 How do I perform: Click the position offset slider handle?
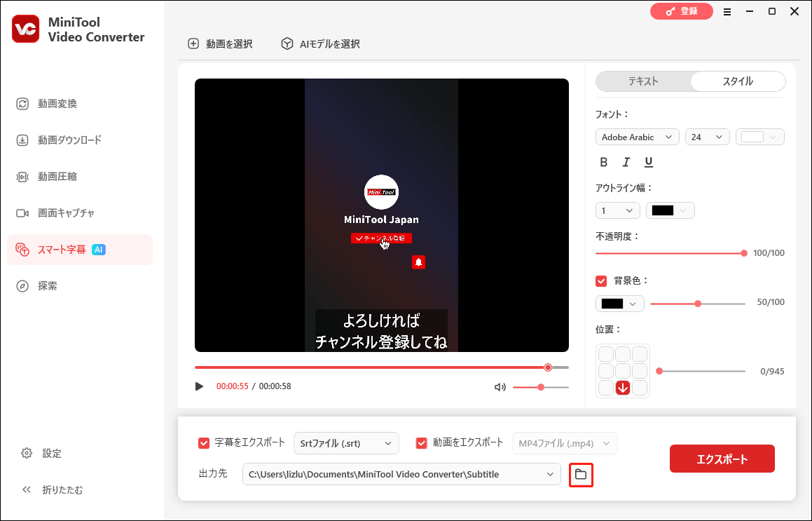pos(659,371)
